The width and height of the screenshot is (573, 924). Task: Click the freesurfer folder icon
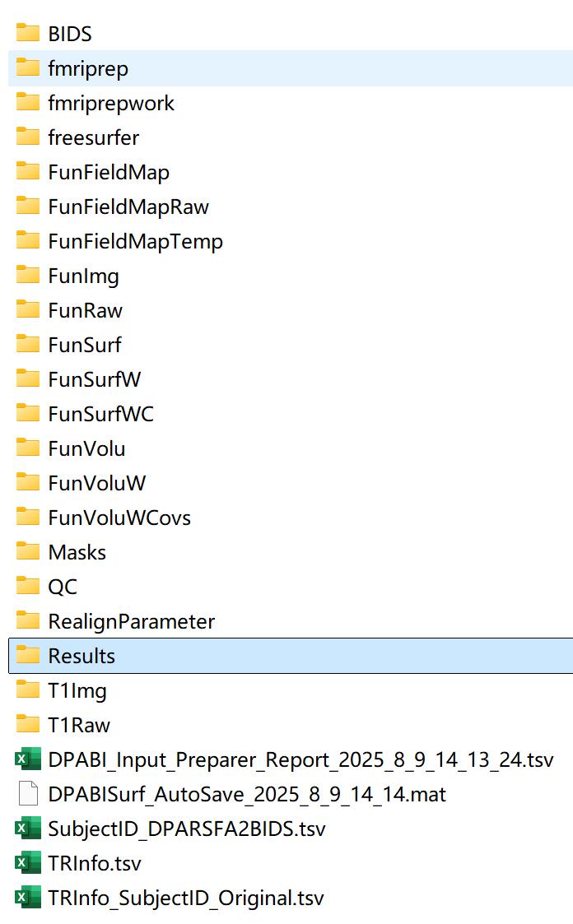point(28,137)
